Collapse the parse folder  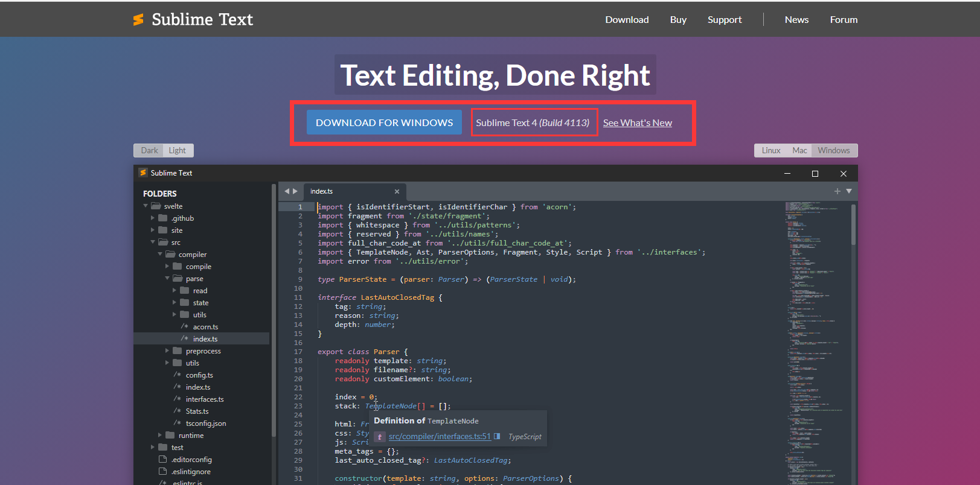pos(167,279)
